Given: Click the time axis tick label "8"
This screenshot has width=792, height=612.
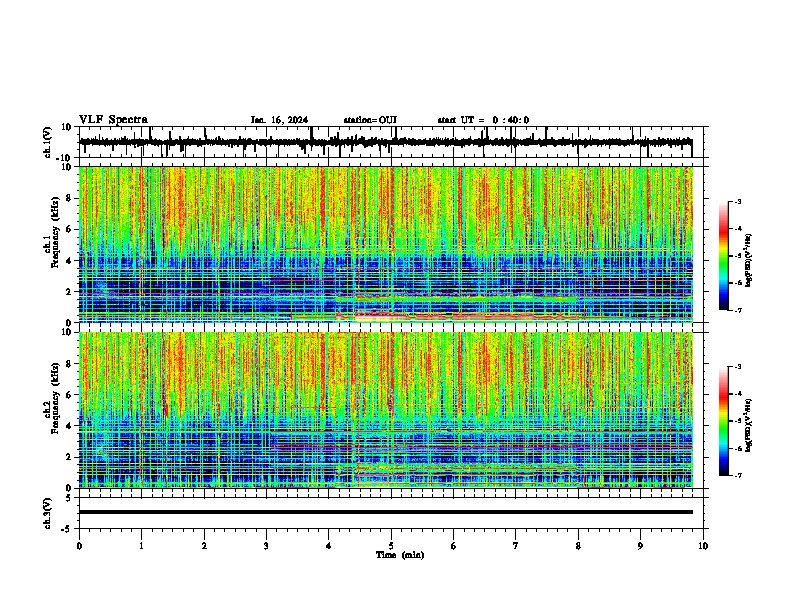Looking at the screenshot, I should pyautogui.click(x=578, y=546).
